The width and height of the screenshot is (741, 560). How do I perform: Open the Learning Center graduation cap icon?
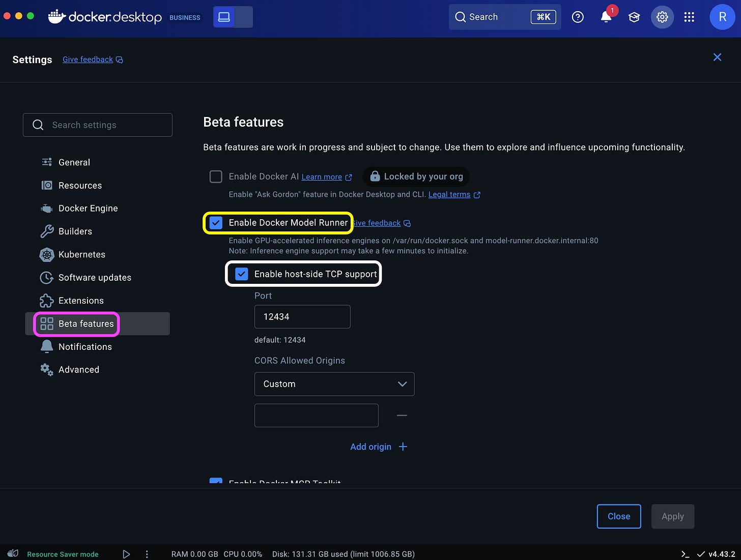[634, 17]
